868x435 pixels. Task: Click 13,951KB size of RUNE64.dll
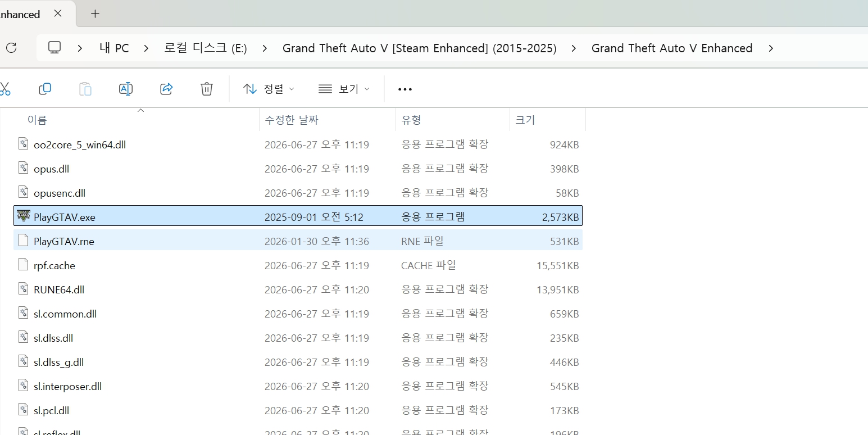pyautogui.click(x=557, y=289)
